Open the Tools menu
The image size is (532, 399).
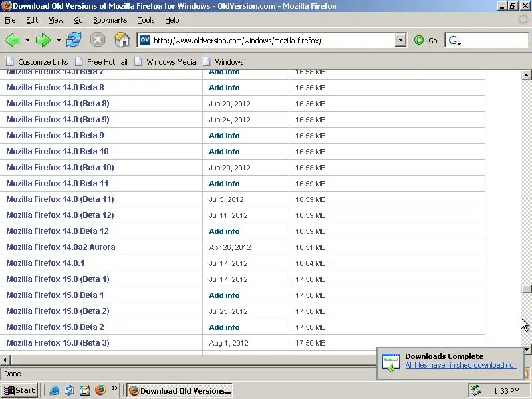click(x=146, y=20)
